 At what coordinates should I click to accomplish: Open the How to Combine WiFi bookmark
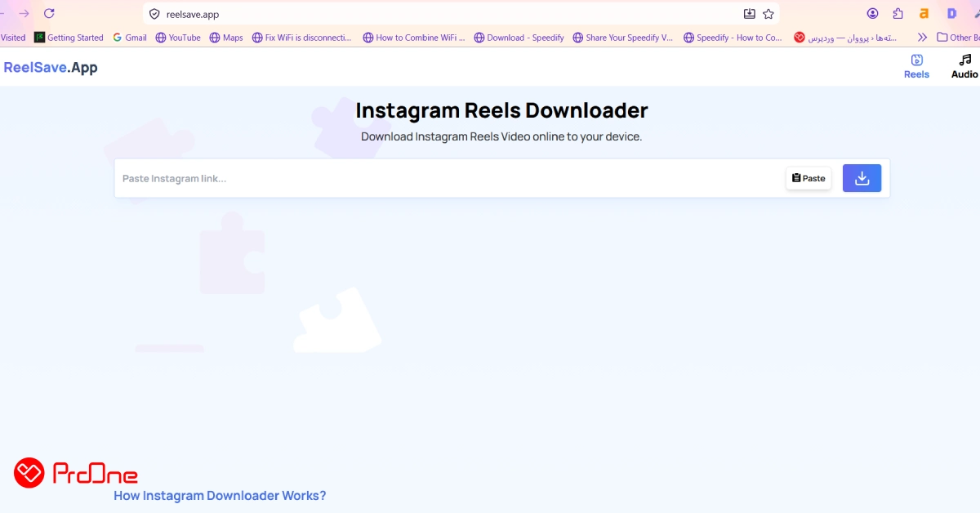point(414,38)
